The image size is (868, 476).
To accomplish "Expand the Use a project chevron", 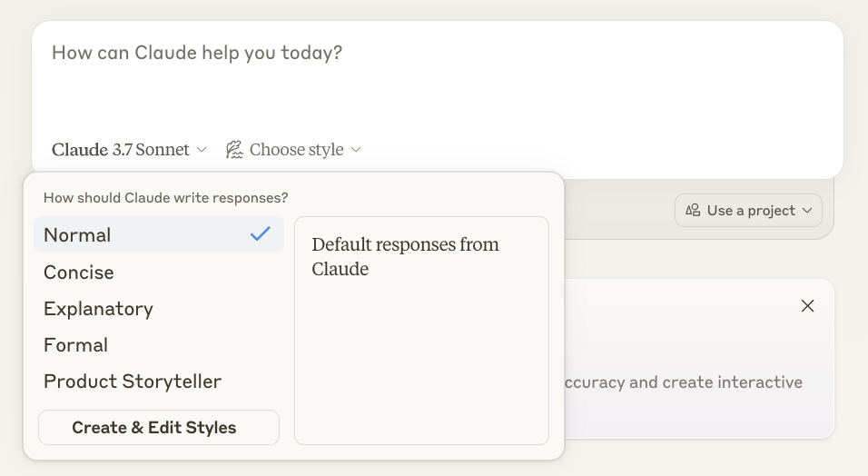I will [x=807, y=211].
